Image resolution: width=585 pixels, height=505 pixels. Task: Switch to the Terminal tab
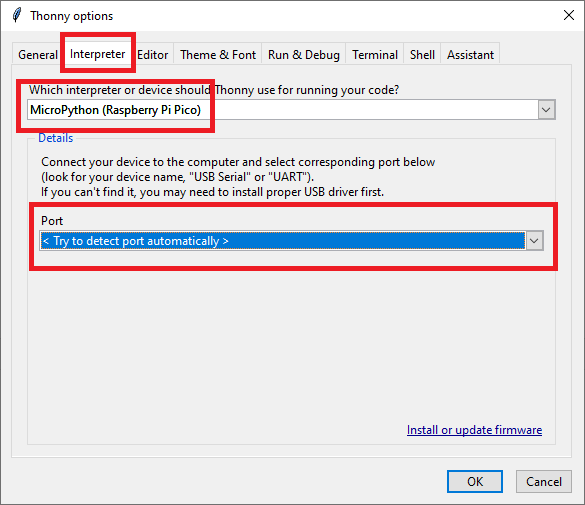pos(375,55)
